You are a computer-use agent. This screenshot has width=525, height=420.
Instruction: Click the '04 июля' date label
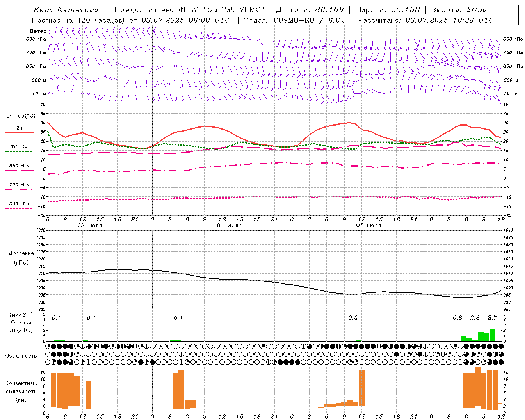click(x=229, y=226)
